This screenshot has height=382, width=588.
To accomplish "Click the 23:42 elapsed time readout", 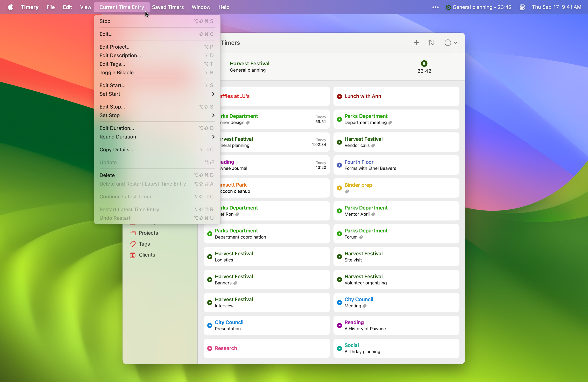I will click(x=424, y=71).
